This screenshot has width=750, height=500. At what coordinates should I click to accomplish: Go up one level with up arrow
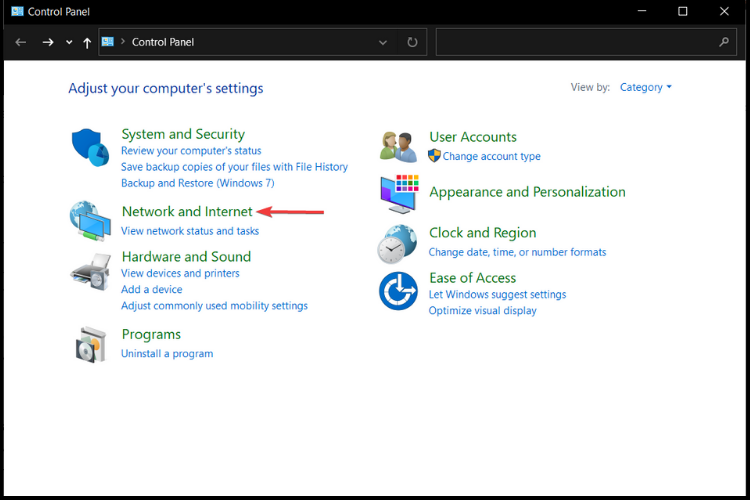point(87,43)
